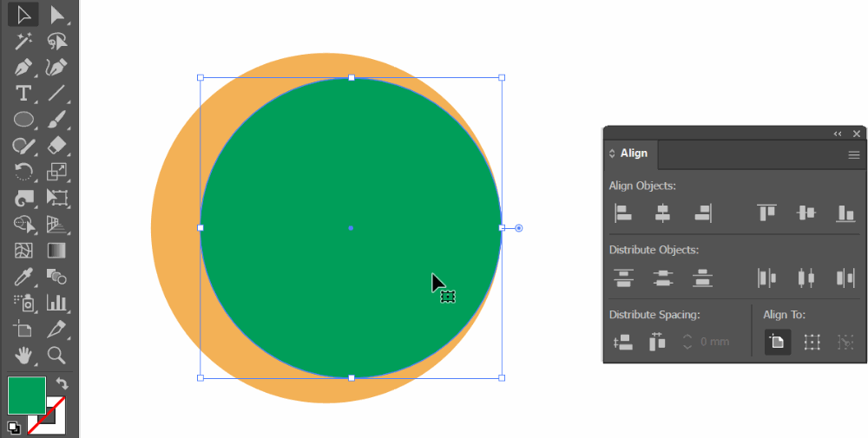This screenshot has width=868, height=438.
Task: Select the Warp tool
Action: pos(23,198)
